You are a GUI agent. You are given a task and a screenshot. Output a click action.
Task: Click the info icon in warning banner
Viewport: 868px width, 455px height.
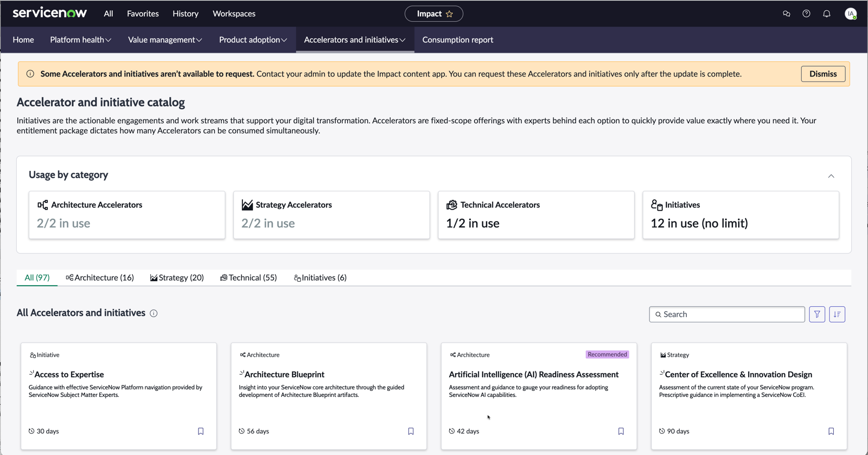(x=30, y=74)
